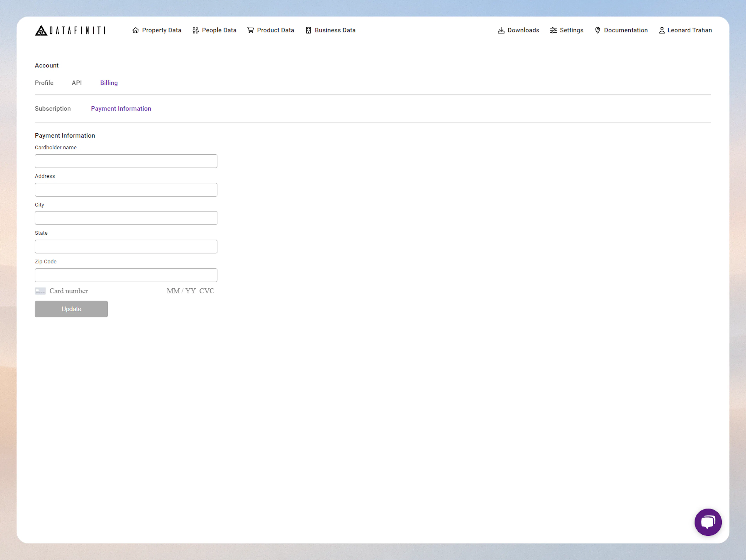Select the Billing tab

(x=109, y=83)
